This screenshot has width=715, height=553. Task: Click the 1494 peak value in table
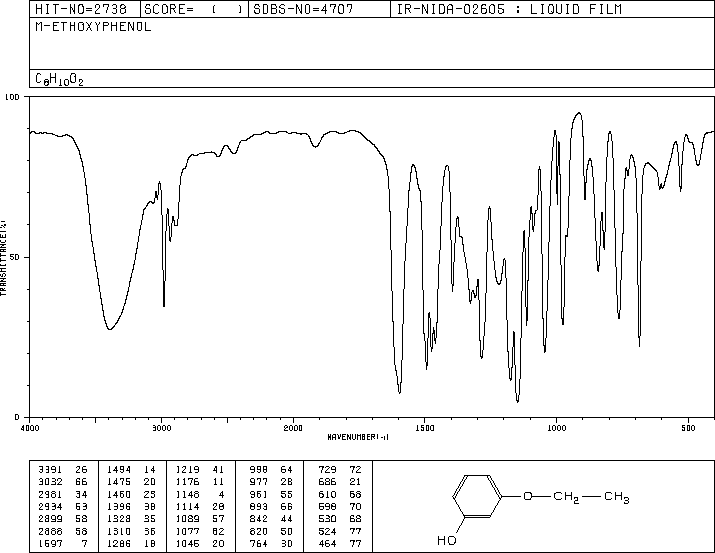[119, 469]
